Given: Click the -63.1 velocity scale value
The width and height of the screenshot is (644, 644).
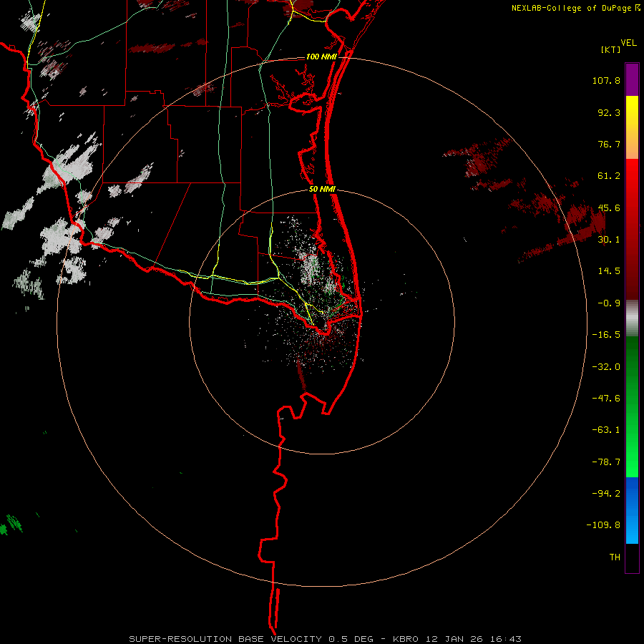Looking at the screenshot, I should point(606,430).
